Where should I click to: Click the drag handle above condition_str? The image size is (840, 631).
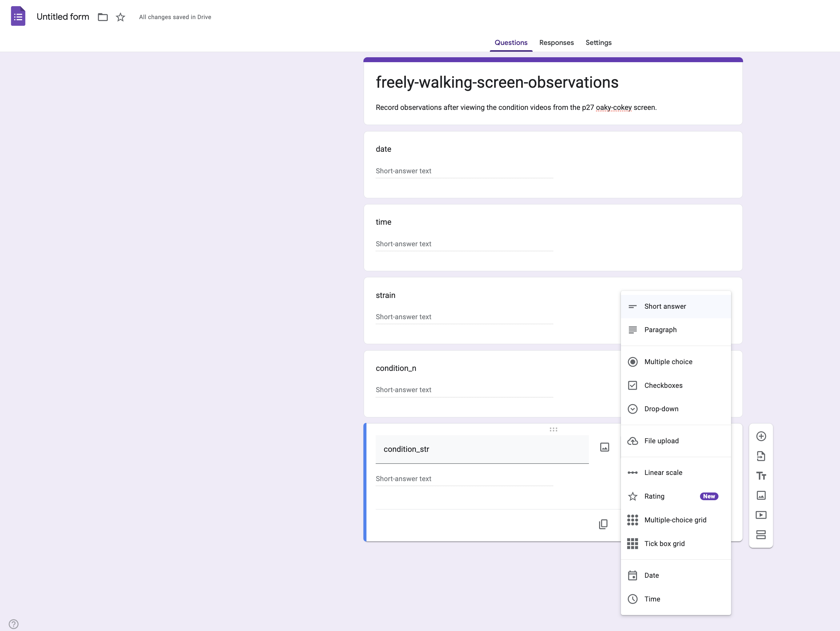pyautogui.click(x=553, y=430)
